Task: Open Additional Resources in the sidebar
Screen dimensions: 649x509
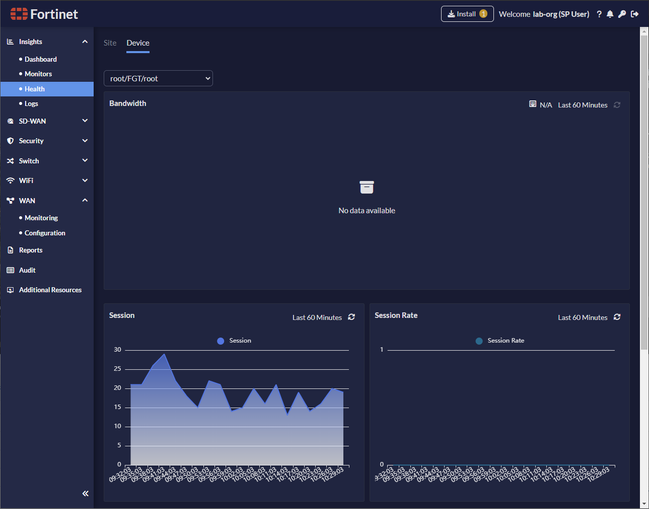Action: (x=49, y=290)
